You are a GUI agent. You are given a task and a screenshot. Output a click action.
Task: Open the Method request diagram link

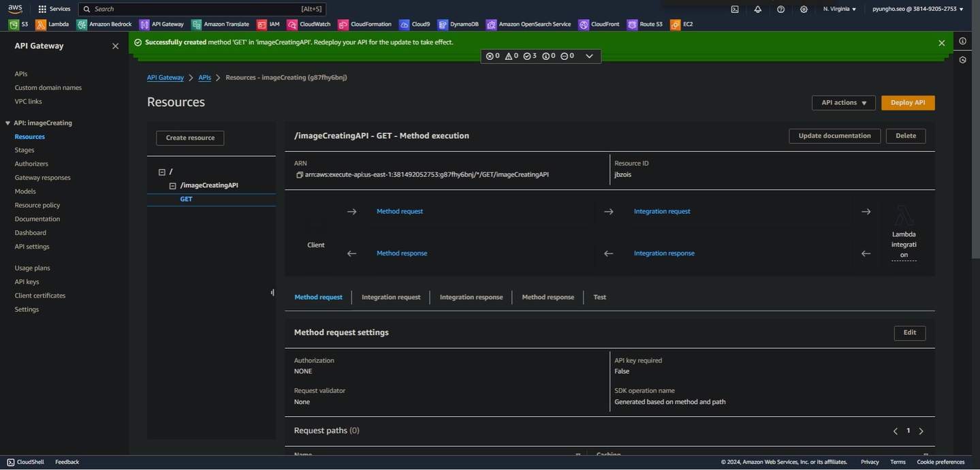(400, 211)
